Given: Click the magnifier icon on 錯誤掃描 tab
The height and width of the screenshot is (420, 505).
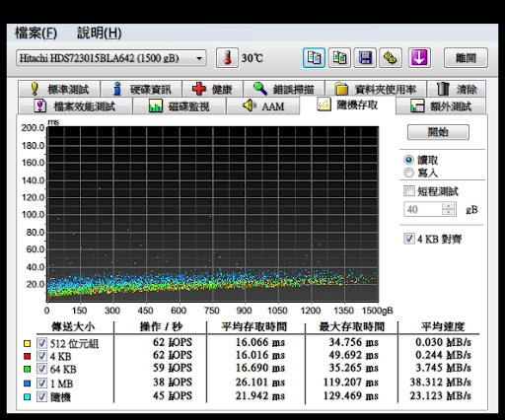Looking at the screenshot, I should 259,89.
